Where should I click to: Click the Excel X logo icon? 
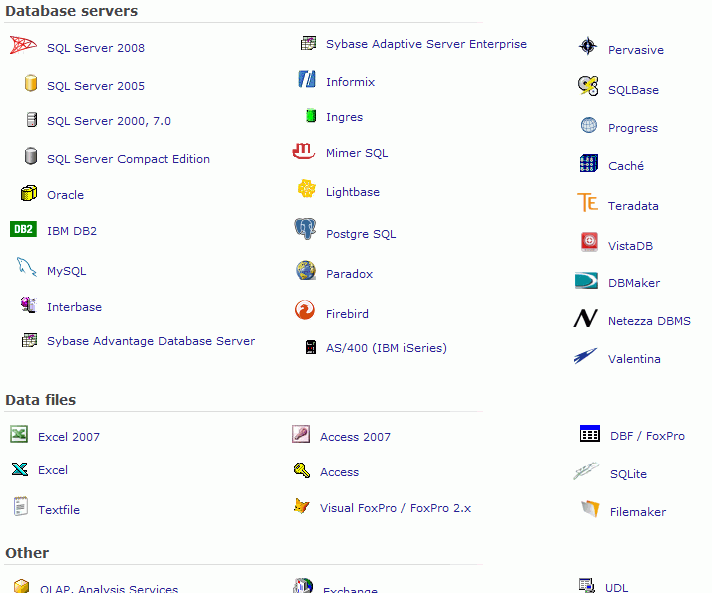[x=20, y=469]
